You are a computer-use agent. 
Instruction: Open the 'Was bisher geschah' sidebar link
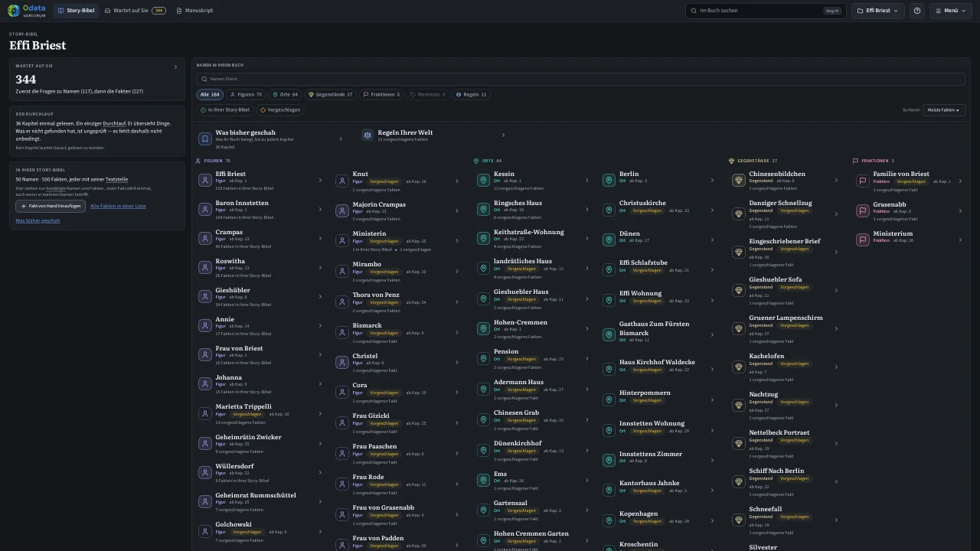(38, 220)
